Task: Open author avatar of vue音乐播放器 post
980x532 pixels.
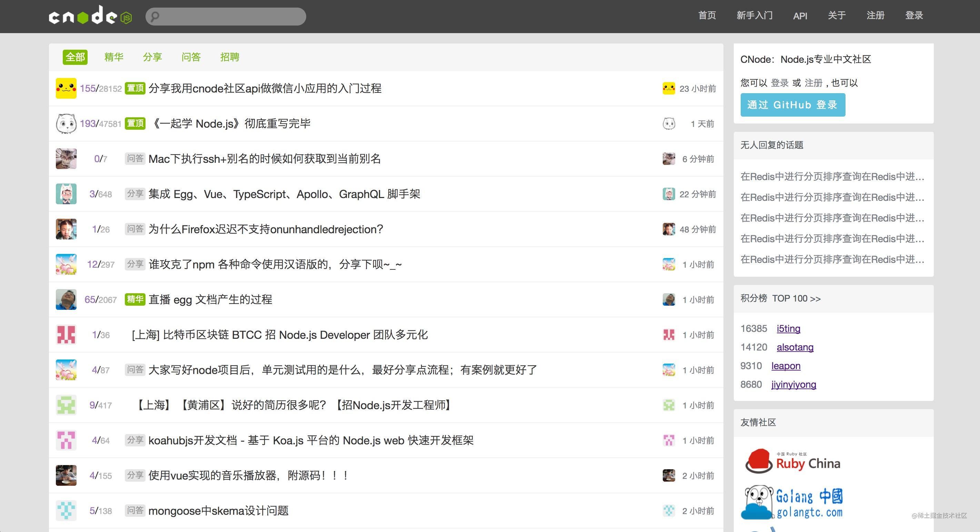Action: 66,475
